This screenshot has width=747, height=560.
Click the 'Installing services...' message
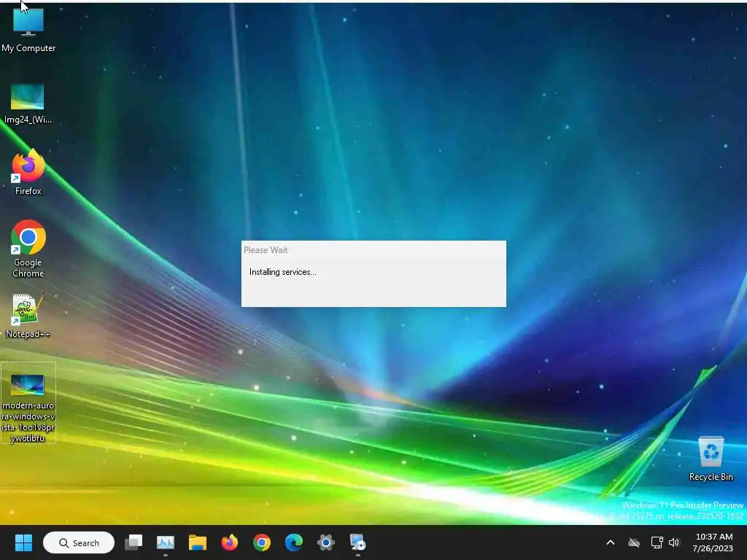pos(282,272)
